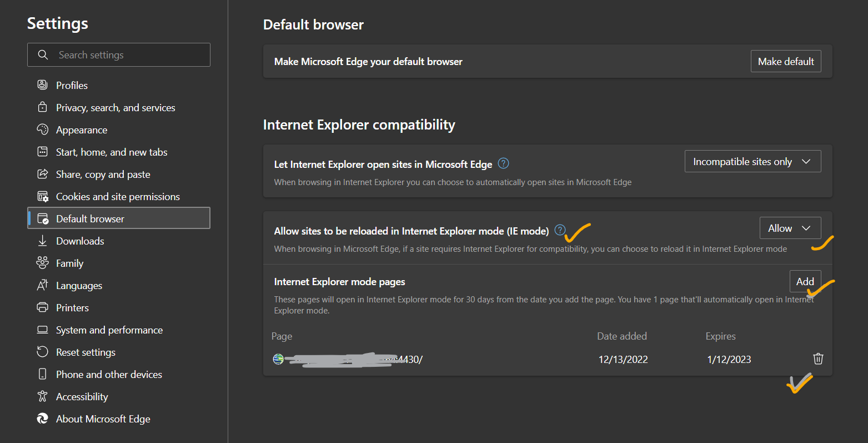Click the Page column header
Image resolution: width=868 pixels, height=443 pixels.
[282, 336]
